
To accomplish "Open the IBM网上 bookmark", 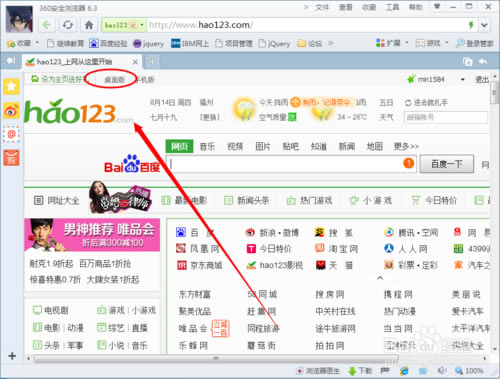I will pyautogui.click(x=190, y=43).
